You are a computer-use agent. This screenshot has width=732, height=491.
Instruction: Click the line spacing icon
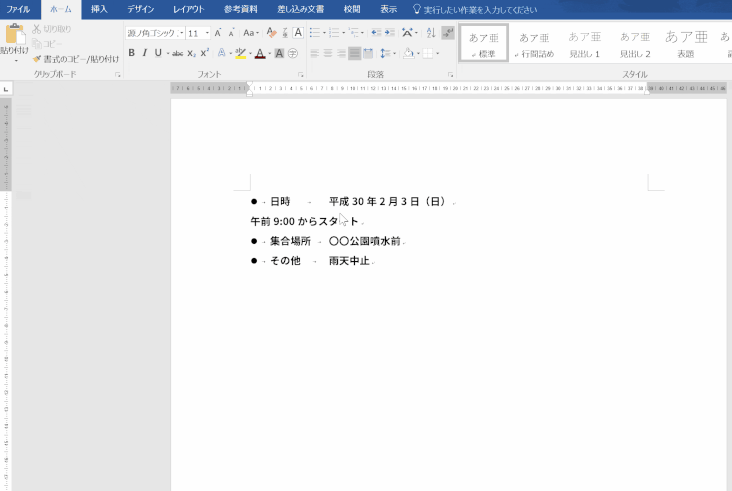coord(385,53)
